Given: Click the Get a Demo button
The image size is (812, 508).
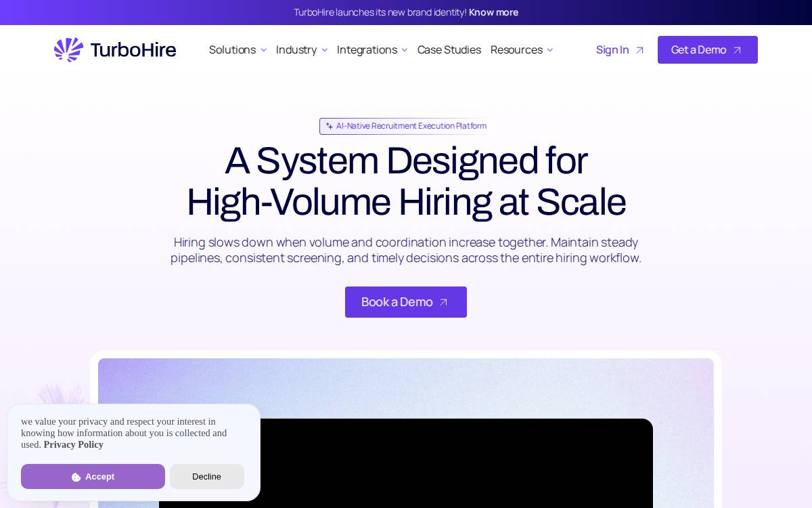Looking at the screenshot, I should tap(708, 50).
